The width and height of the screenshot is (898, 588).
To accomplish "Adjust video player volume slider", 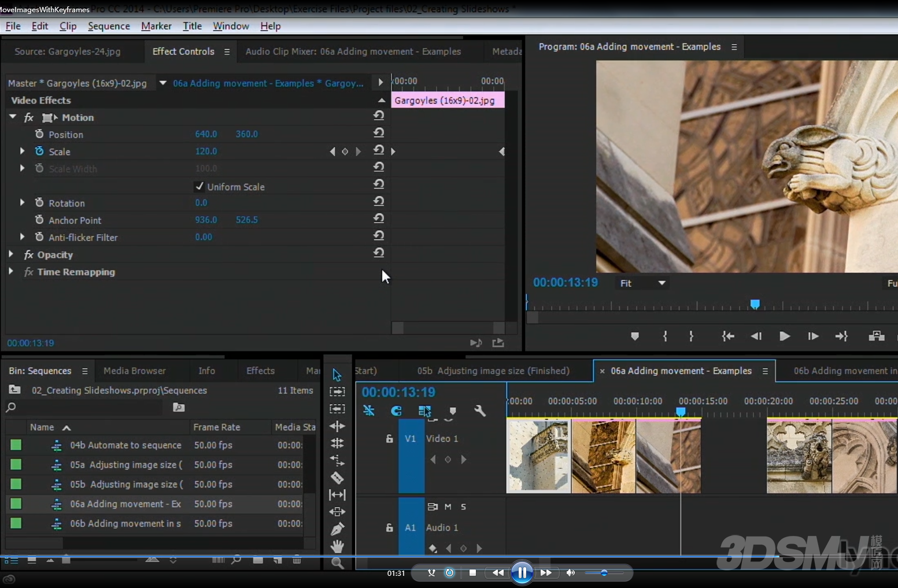I will [604, 572].
